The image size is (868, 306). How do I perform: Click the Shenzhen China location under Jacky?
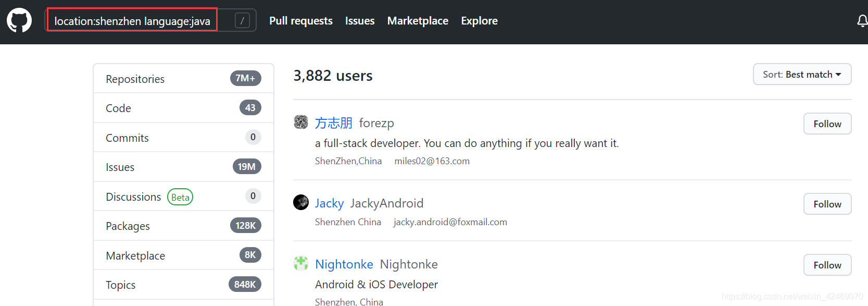(x=348, y=222)
